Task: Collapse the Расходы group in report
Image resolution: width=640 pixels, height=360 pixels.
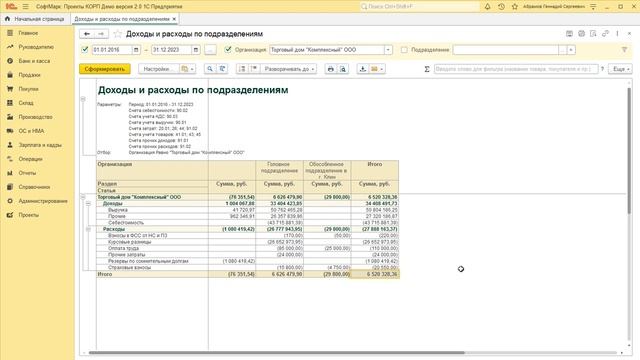Action: point(88,229)
